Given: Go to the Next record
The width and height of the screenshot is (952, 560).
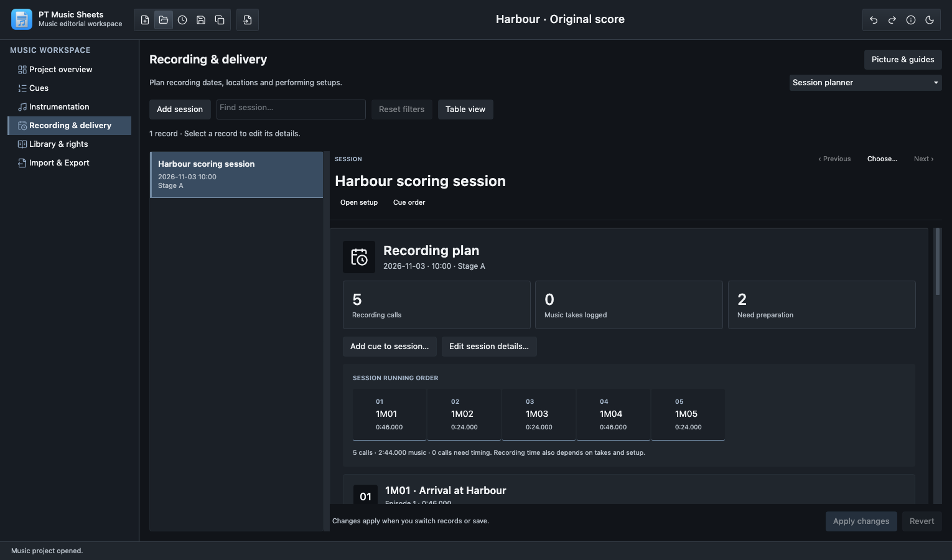Looking at the screenshot, I should click(x=923, y=159).
